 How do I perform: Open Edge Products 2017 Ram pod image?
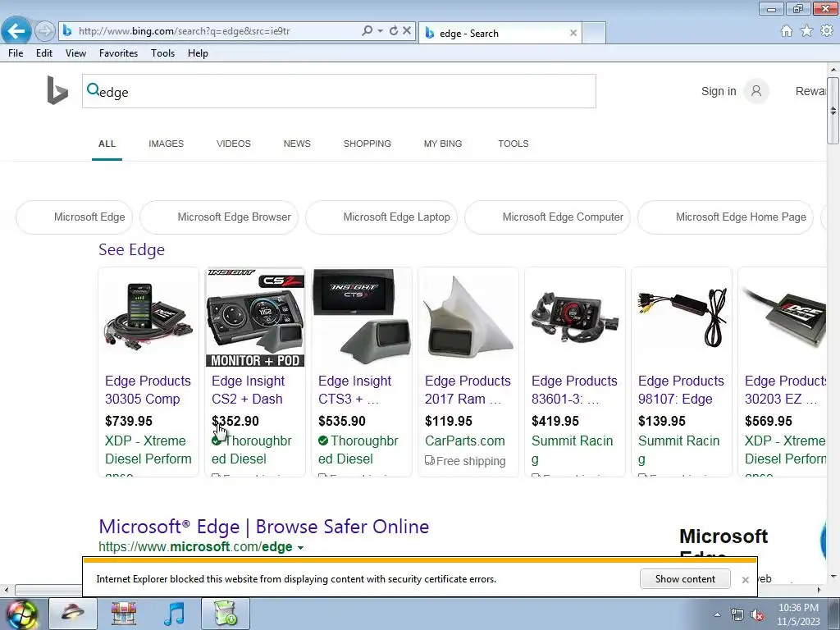click(468, 318)
